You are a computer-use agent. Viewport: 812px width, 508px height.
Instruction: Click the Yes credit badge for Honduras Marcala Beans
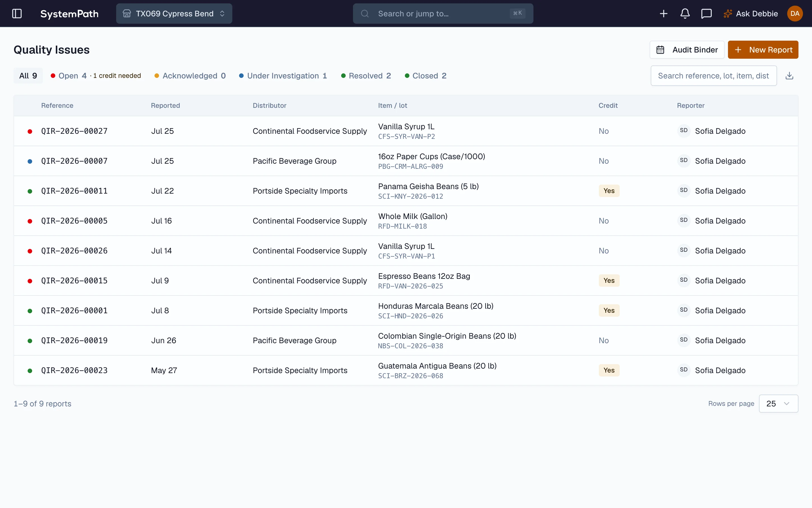click(609, 310)
